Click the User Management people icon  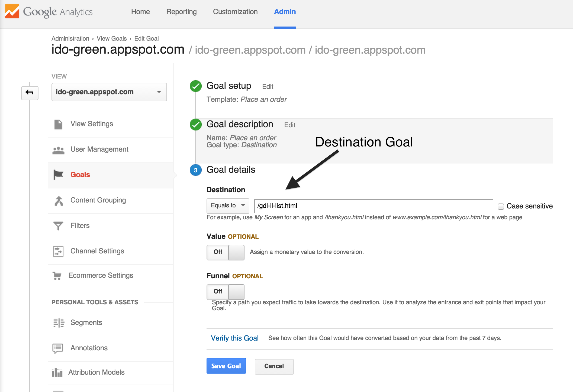tap(58, 150)
